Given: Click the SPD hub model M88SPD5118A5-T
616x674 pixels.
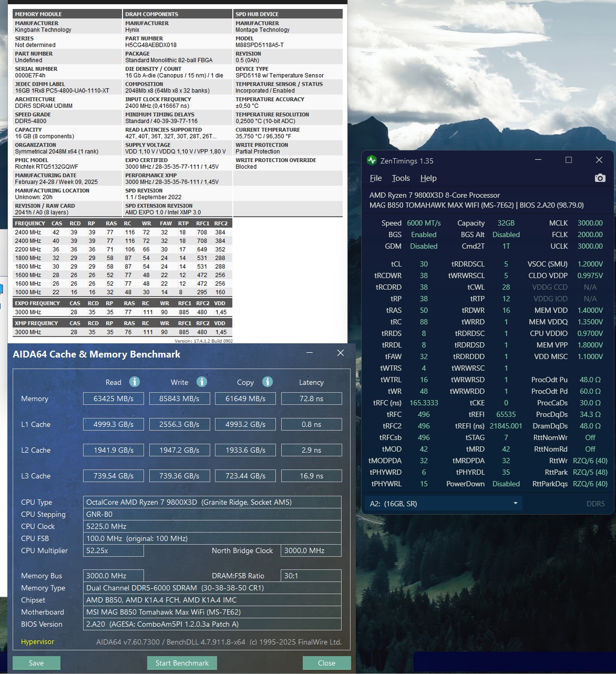Looking at the screenshot, I should [x=260, y=45].
